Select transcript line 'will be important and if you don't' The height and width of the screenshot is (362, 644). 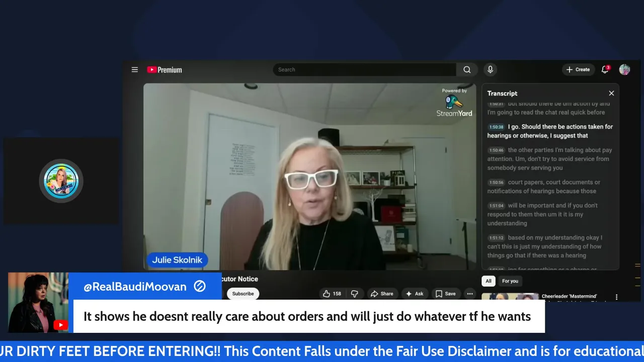[x=553, y=206]
